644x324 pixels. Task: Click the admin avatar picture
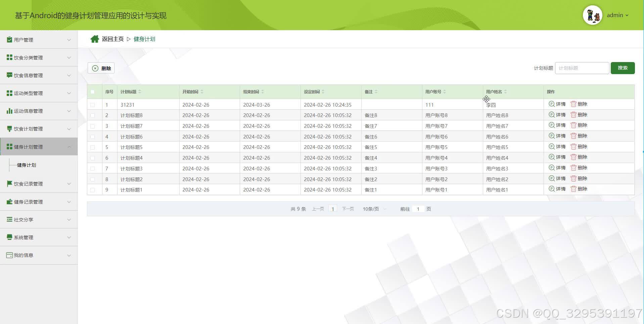click(x=593, y=15)
